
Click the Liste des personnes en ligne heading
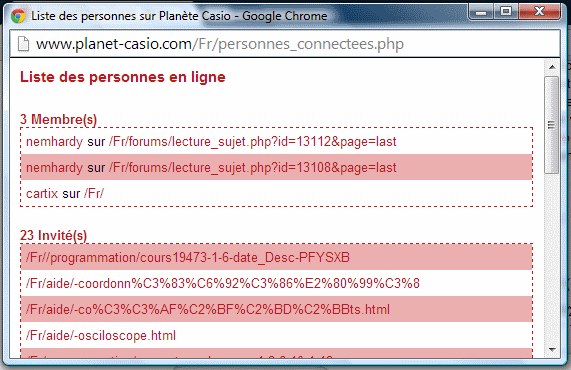[x=123, y=77]
